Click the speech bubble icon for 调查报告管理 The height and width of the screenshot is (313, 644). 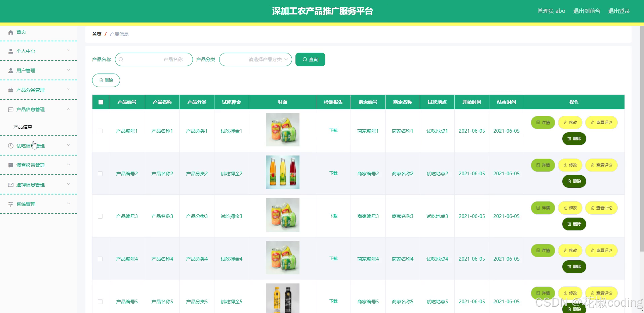tap(10, 165)
